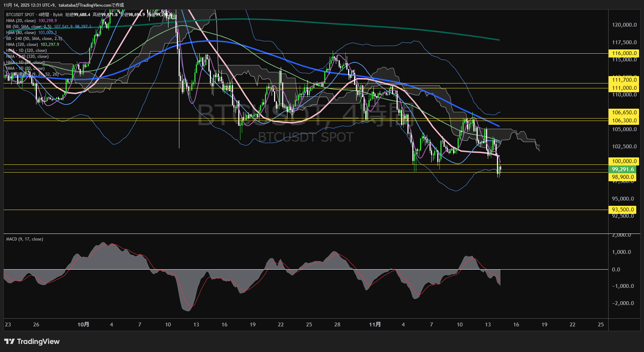Select the MACD (9, 17, close) legend
The width and height of the screenshot is (644, 352).
click(25, 239)
